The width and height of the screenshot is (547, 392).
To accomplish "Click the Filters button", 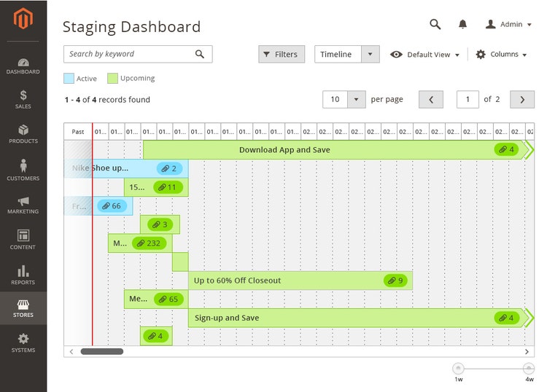I will [282, 55].
